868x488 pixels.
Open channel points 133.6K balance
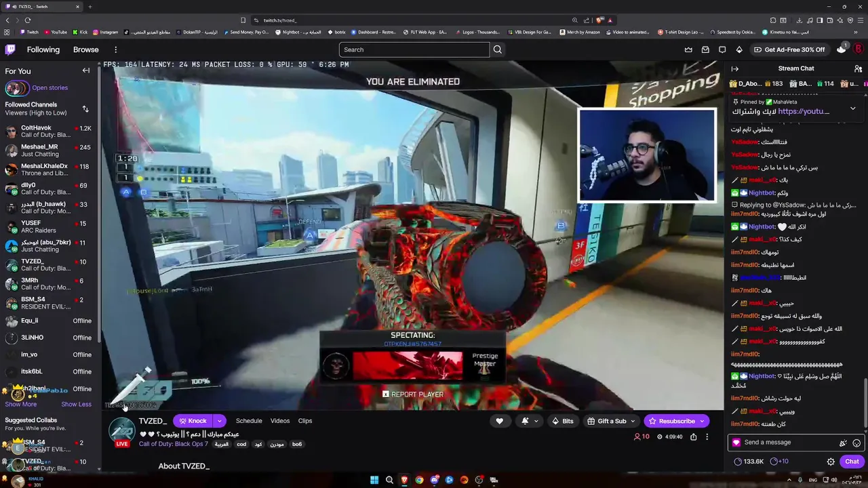click(748, 462)
